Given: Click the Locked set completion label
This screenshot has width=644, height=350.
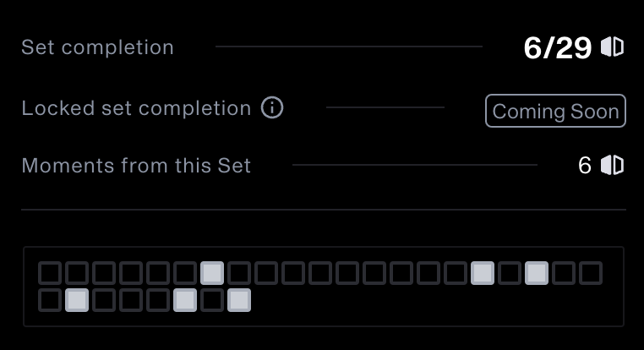Looking at the screenshot, I should (x=136, y=109).
